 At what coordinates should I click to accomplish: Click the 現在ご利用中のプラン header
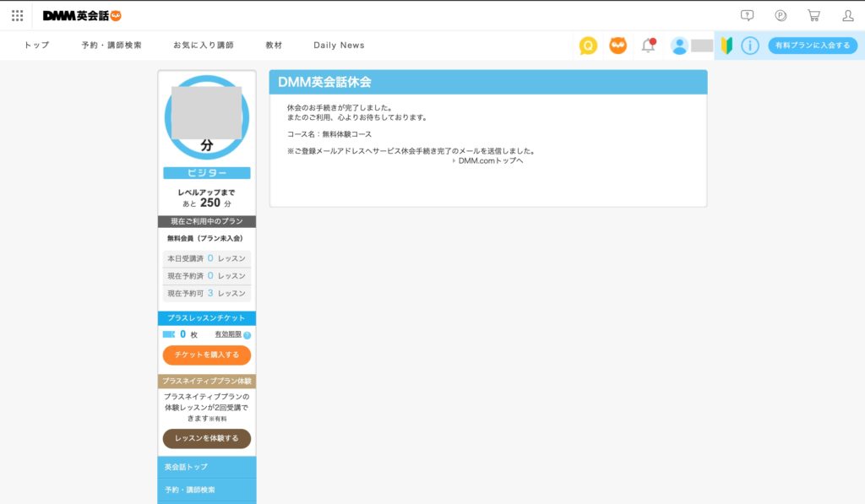click(x=207, y=222)
